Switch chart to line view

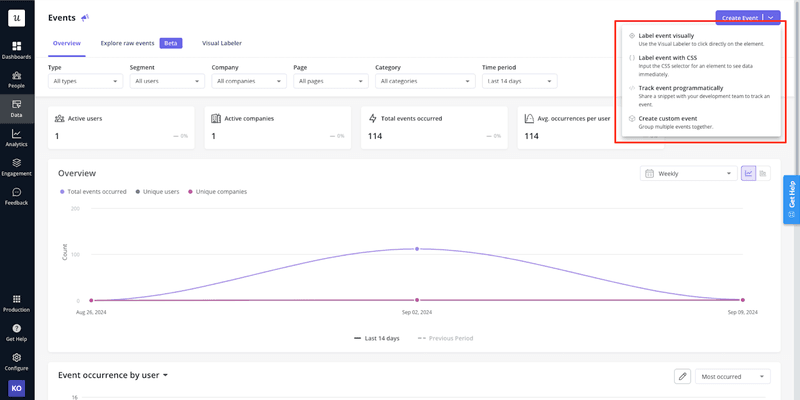pyautogui.click(x=748, y=173)
